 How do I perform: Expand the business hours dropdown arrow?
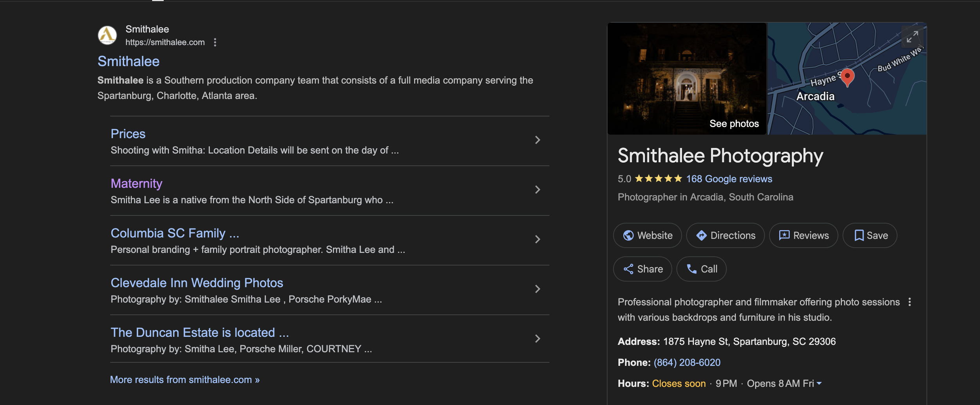pyautogui.click(x=819, y=383)
